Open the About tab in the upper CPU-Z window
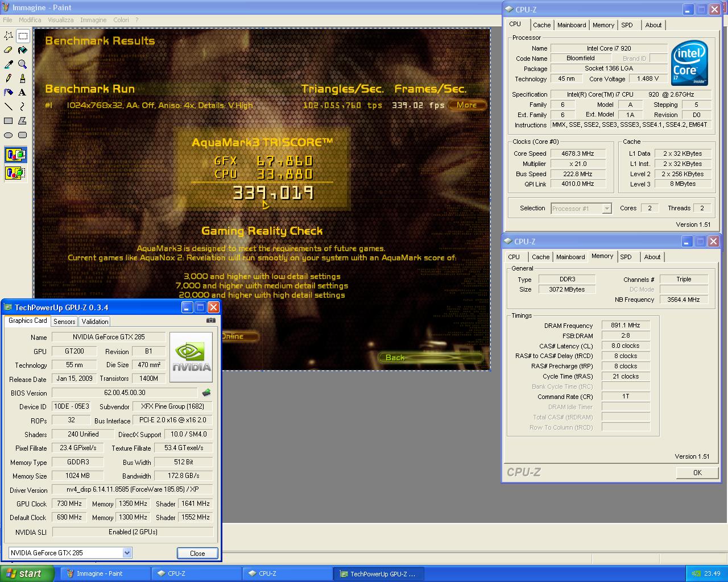This screenshot has width=728, height=582. [653, 25]
